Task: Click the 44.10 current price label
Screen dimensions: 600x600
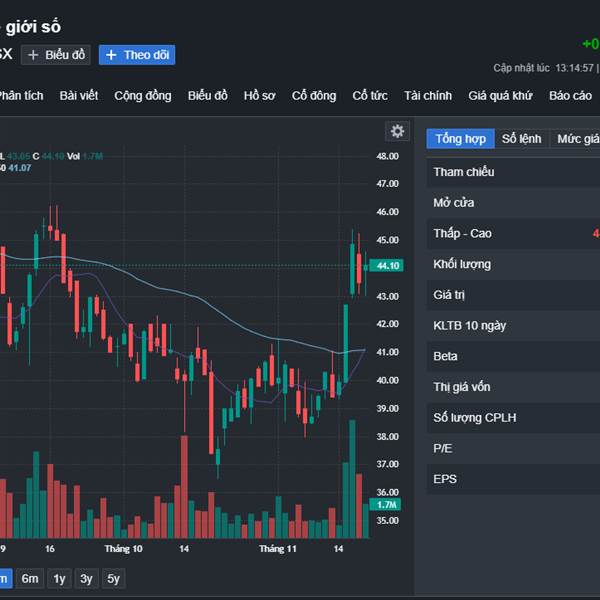Action: click(x=385, y=265)
